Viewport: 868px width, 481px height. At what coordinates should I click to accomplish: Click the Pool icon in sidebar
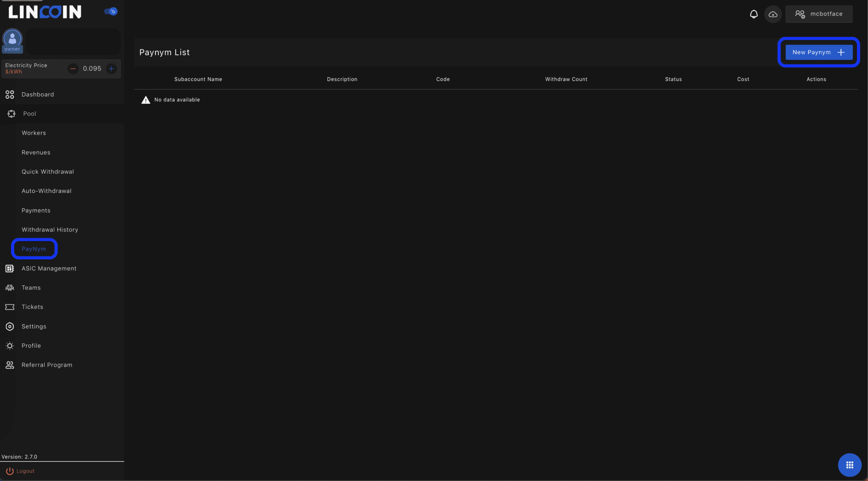point(11,114)
